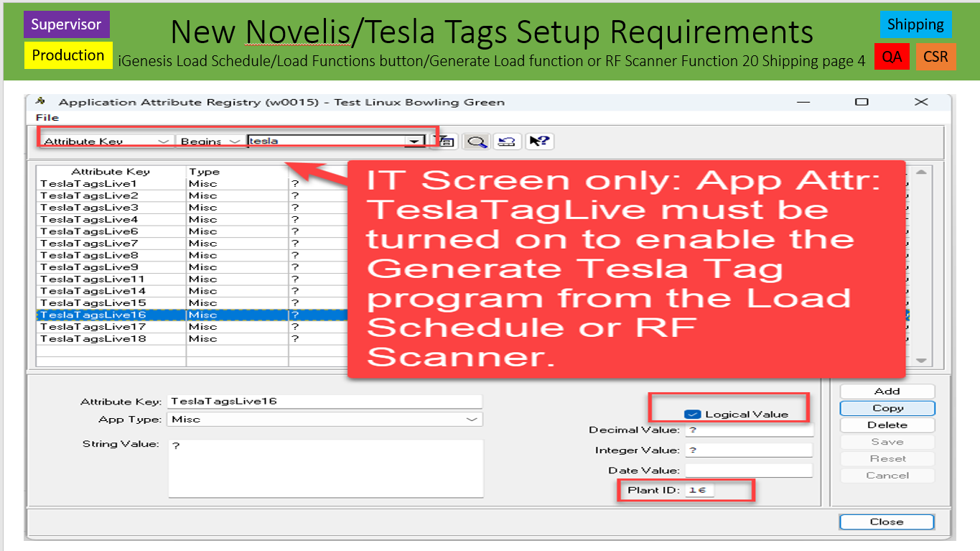Image resolution: width=980 pixels, height=551 pixels.
Task: Click the Attribute Key text field
Action: click(x=325, y=402)
